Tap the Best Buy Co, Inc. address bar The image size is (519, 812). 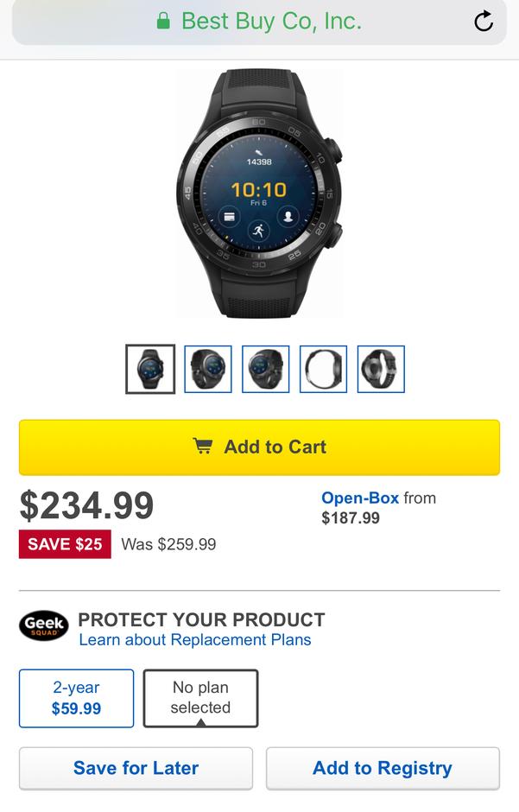259,22
